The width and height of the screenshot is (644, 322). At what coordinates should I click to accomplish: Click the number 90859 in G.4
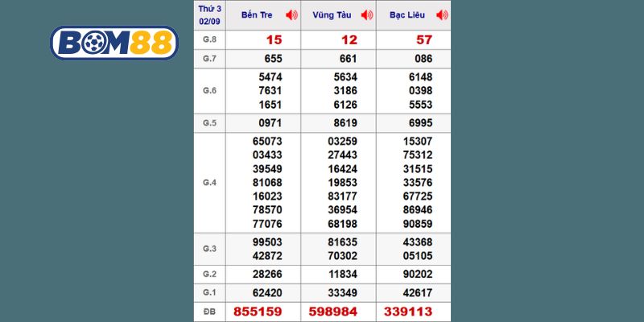[x=418, y=225]
